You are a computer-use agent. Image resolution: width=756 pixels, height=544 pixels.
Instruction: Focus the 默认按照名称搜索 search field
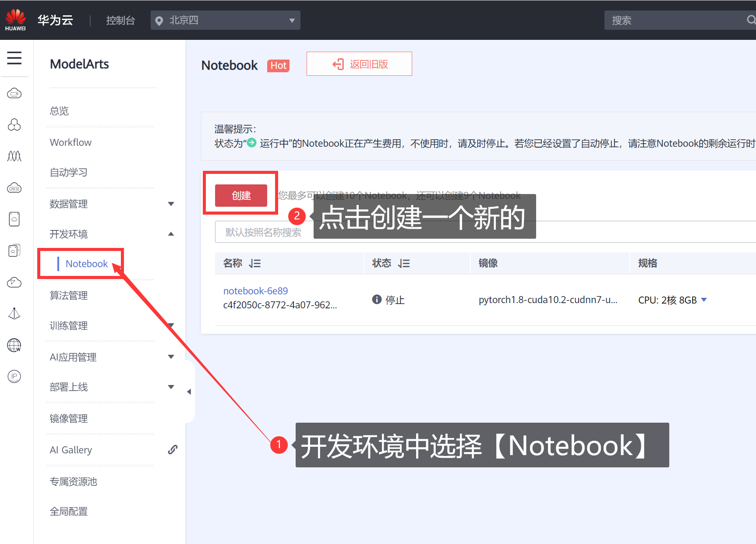[485, 232]
